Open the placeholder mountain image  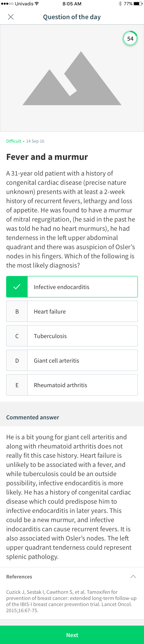click(x=72, y=78)
